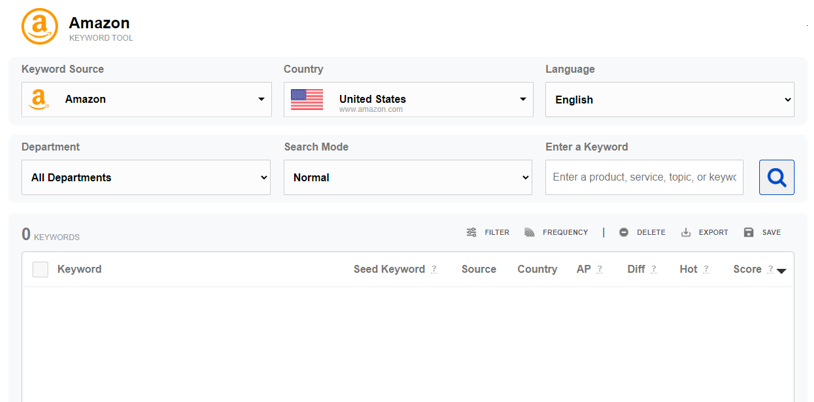Viewport: 814px width, 402px height.
Task: Sort by the Diff column header
Action: pos(636,269)
